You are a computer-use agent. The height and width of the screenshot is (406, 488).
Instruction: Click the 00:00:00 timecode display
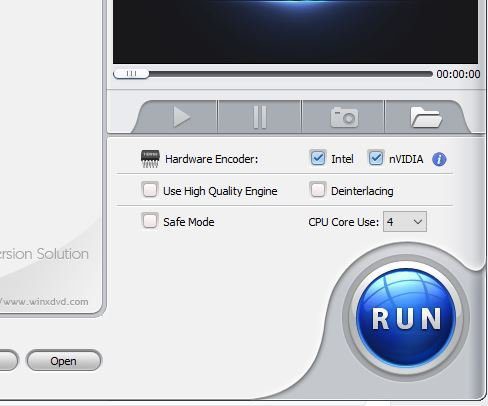pos(458,74)
